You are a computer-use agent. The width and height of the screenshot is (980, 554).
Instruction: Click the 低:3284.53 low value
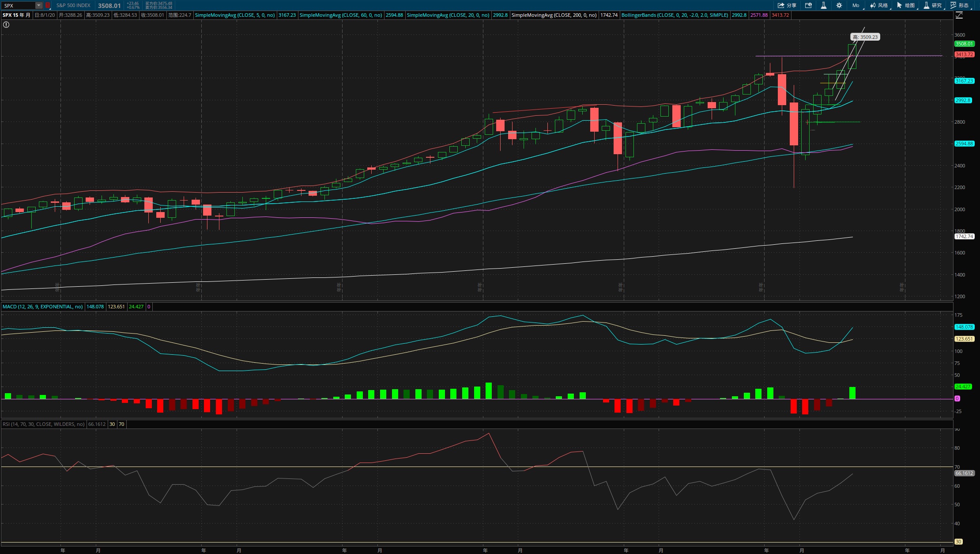[125, 15]
